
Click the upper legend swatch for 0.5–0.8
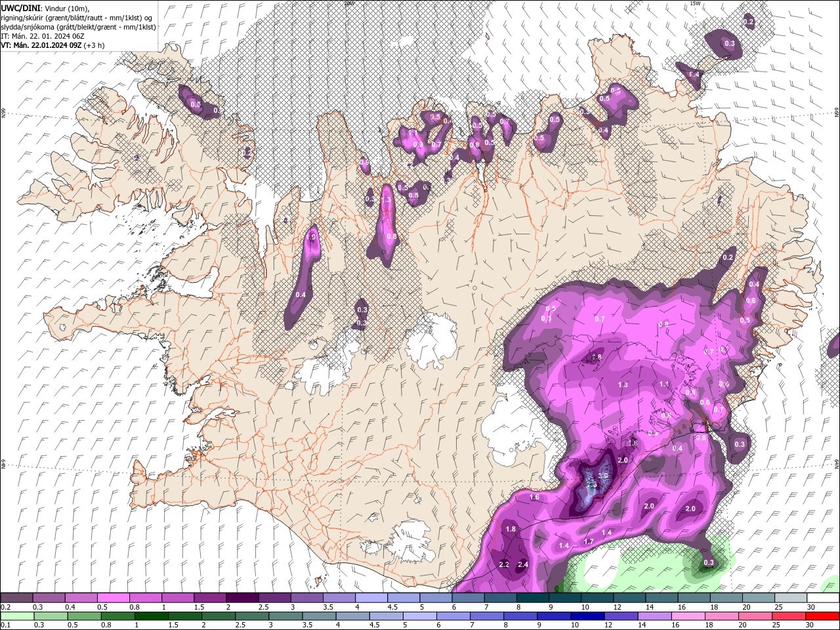click(x=113, y=598)
